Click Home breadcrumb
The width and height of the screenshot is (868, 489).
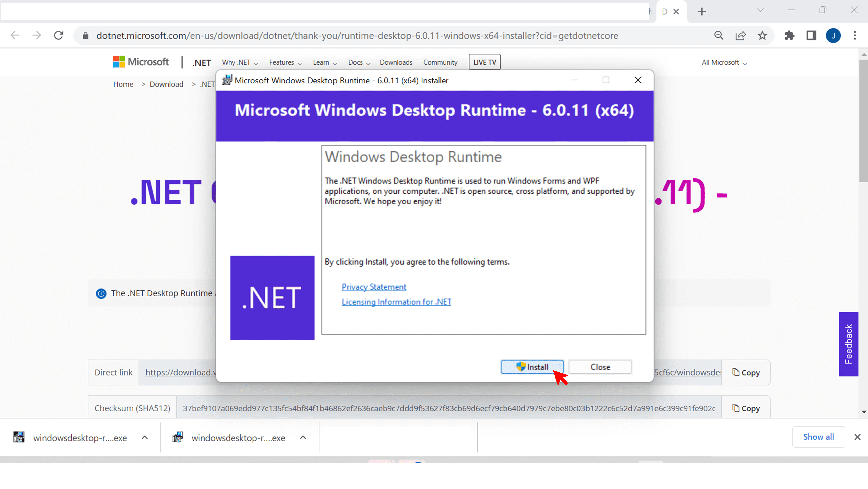coord(123,84)
